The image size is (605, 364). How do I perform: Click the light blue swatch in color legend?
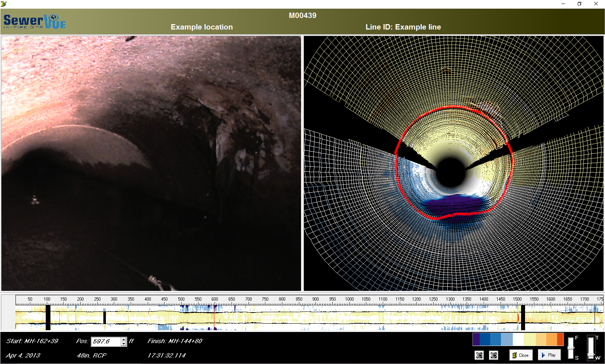click(507, 340)
